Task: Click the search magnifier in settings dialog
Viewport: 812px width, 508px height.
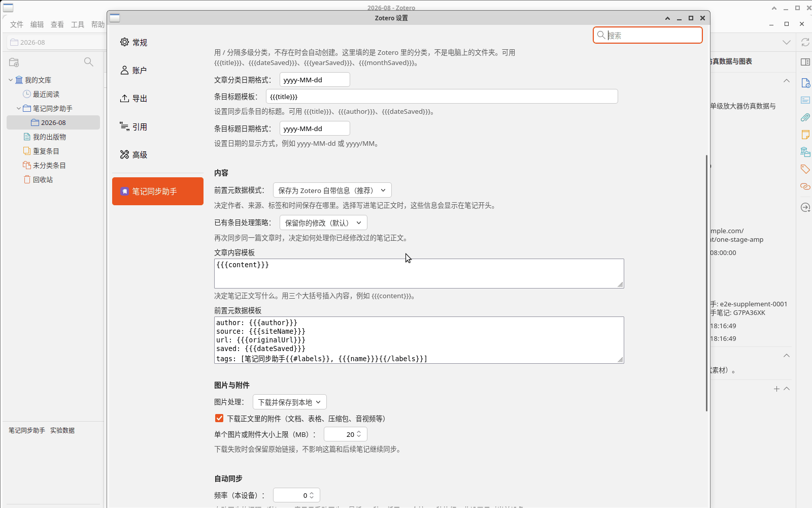Action: (x=601, y=35)
